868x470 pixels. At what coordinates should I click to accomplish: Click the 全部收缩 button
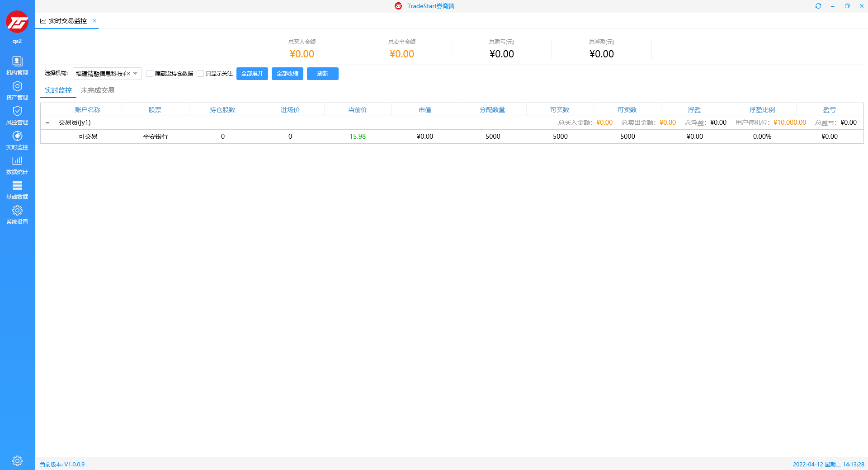287,74
